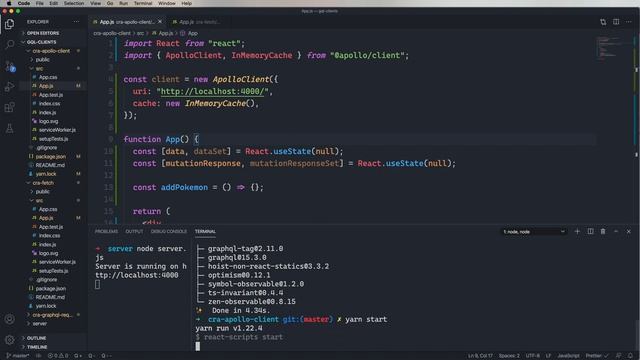The width and height of the screenshot is (640, 360).
Task: Split the editor to the right
Action: [x=616, y=22]
